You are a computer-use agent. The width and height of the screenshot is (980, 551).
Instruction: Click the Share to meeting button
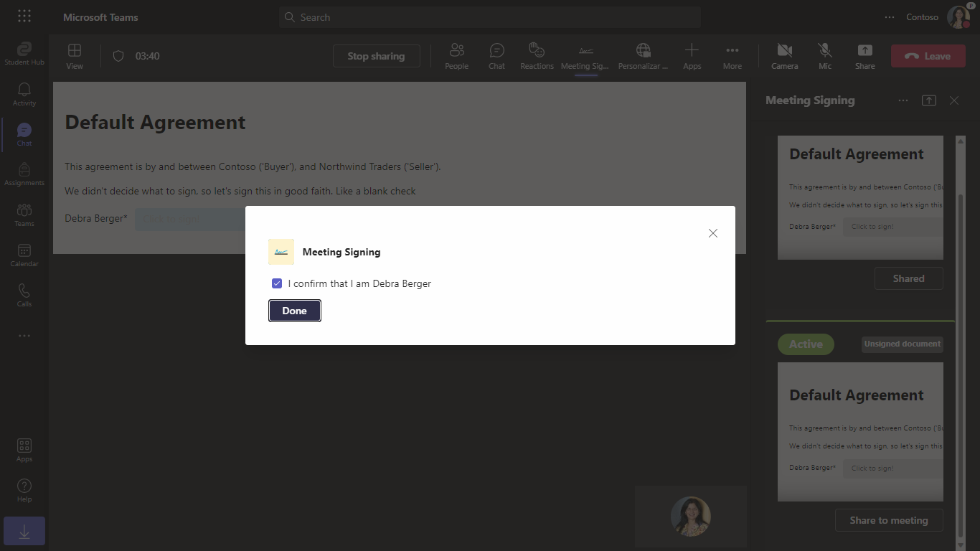click(x=889, y=520)
